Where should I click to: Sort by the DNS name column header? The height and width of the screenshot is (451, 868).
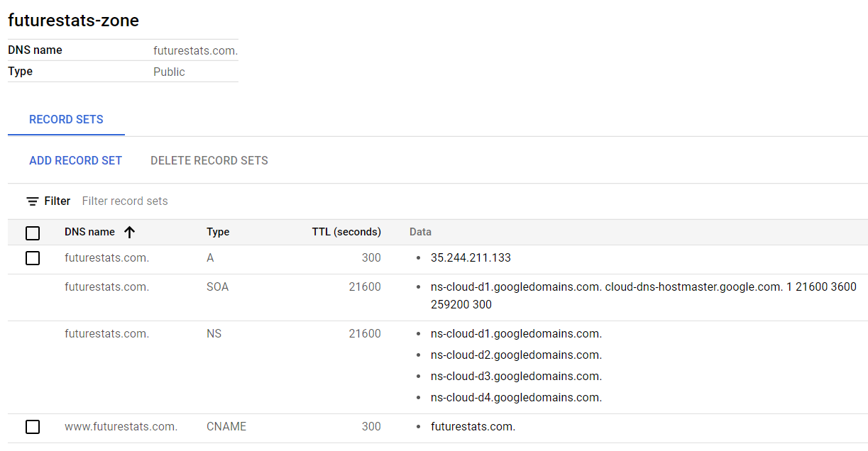pyautogui.click(x=89, y=232)
